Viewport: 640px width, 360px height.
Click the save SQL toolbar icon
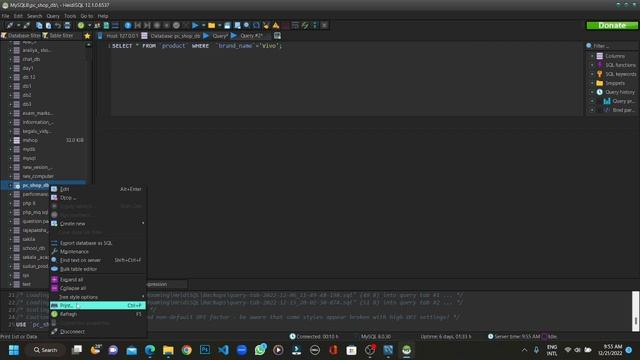227,25
